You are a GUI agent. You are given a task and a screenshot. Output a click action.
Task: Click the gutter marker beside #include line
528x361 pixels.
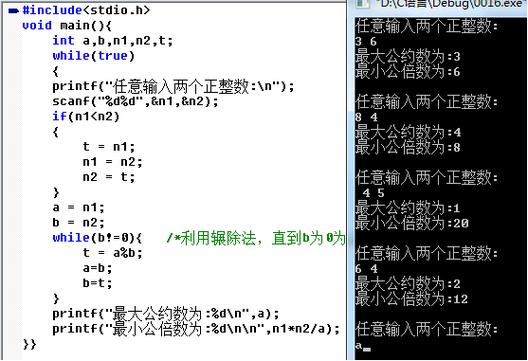coord(13,11)
